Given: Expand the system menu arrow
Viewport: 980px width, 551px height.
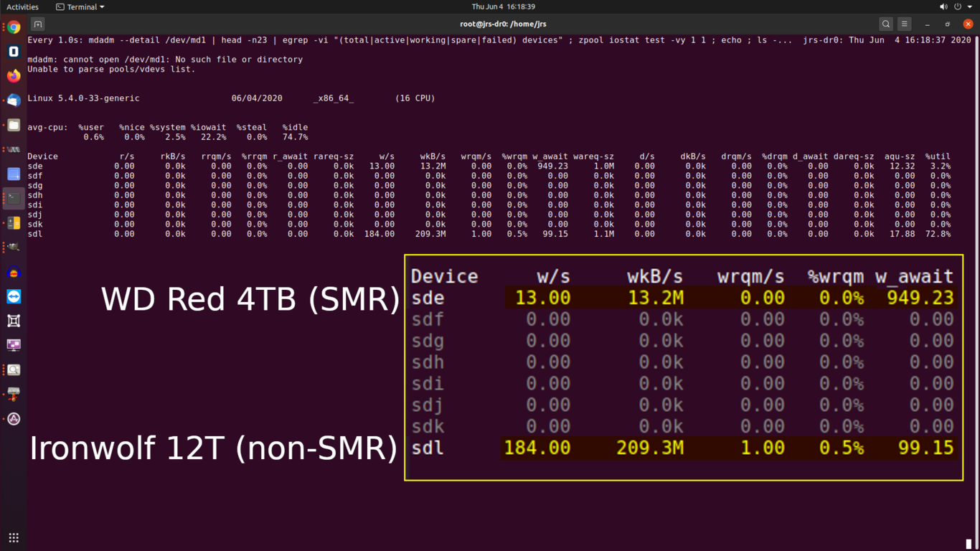Looking at the screenshot, I should [x=970, y=6].
